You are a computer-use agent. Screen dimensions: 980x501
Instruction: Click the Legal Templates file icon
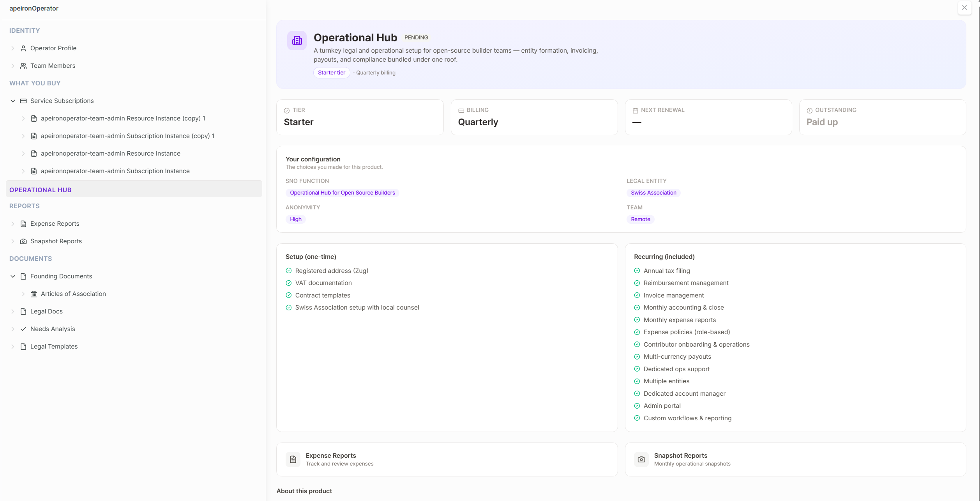pyautogui.click(x=23, y=347)
